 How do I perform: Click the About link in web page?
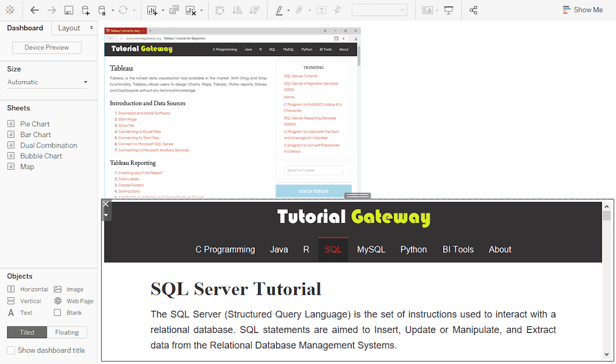pyautogui.click(x=500, y=250)
